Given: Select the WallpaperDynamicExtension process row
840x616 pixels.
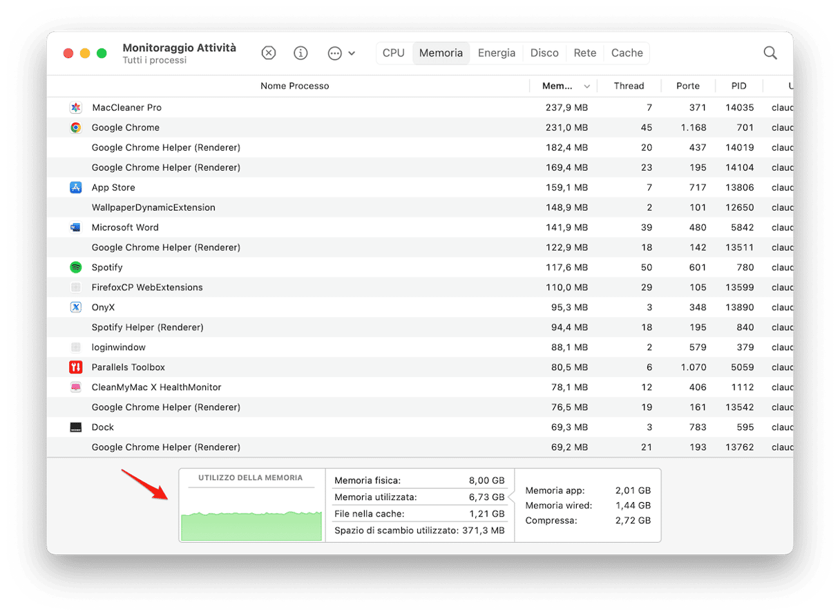Looking at the screenshot, I should point(420,208).
